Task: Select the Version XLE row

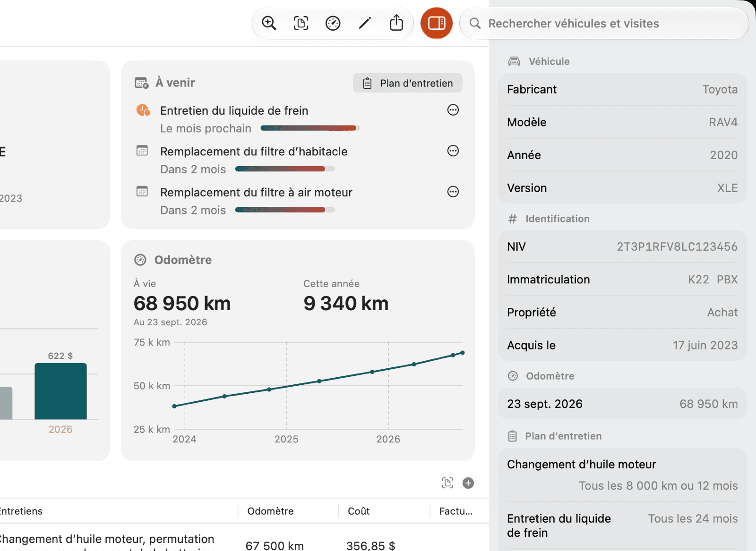Action: point(622,188)
